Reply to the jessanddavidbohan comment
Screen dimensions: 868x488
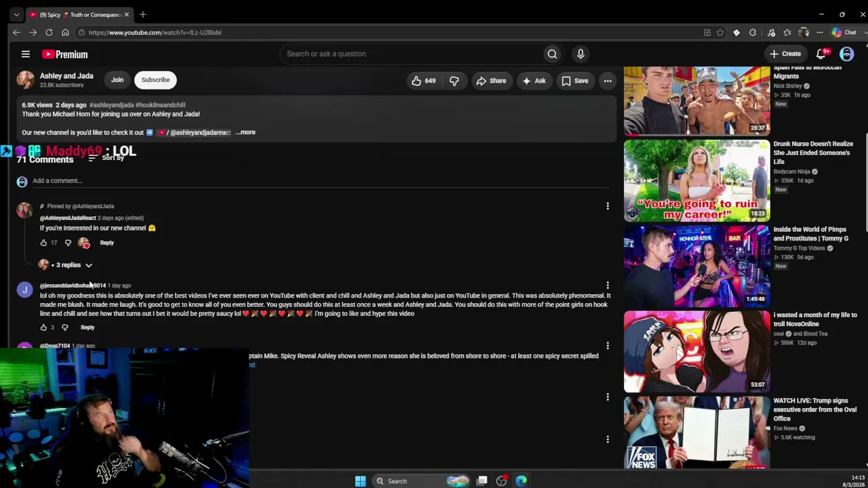(87, 327)
